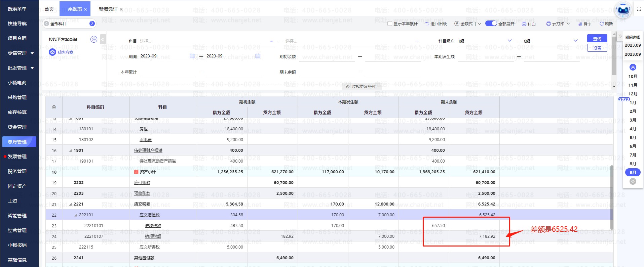
Task: Check the 显示本年累计 checkbox
Action: (x=390, y=24)
